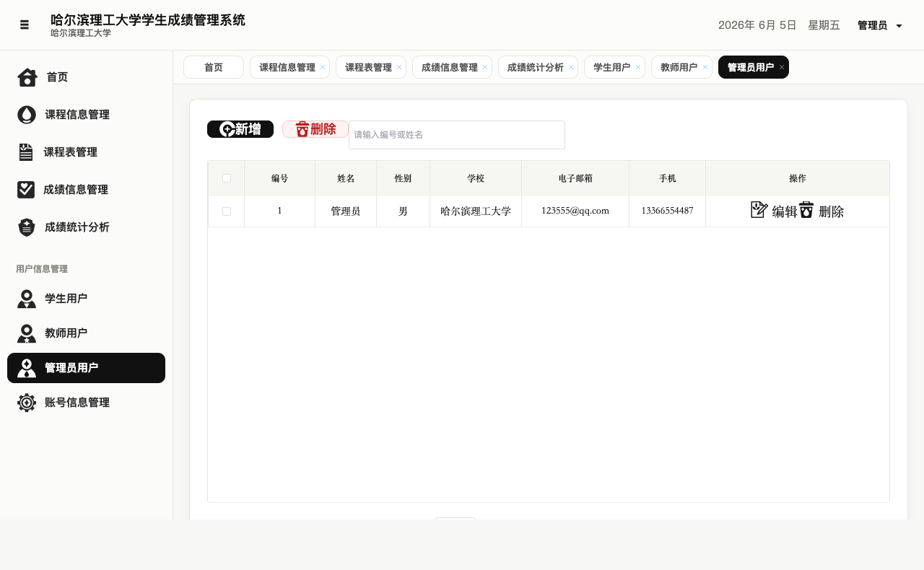This screenshot has width=924, height=570.
Task: Close the 课程表管理 tab
Action: coord(399,67)
